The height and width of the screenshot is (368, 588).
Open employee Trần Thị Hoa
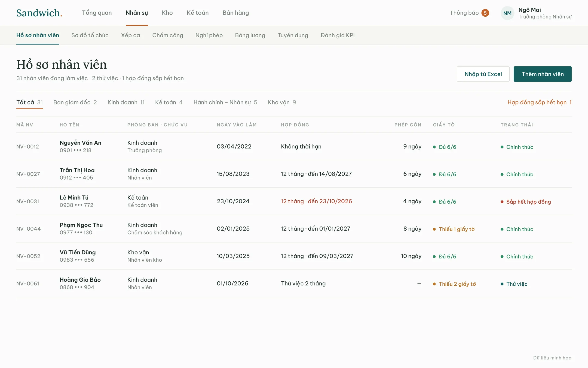point(77,170)
